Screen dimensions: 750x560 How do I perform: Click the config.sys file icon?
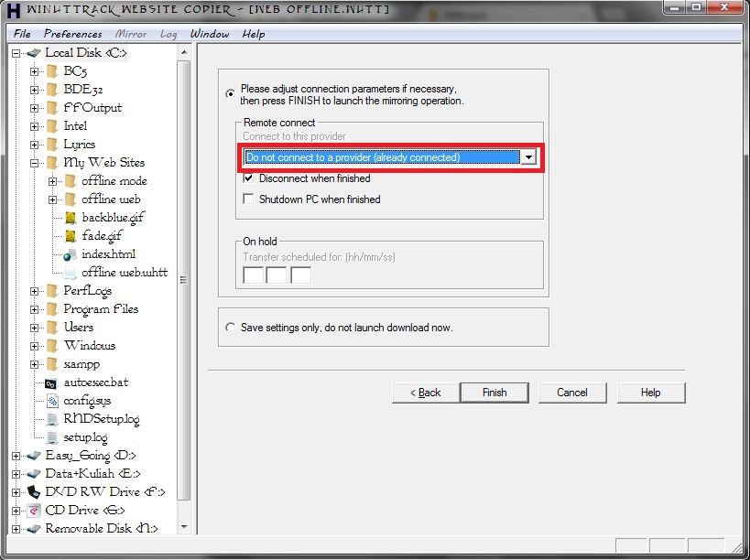(x=52, y=401)
